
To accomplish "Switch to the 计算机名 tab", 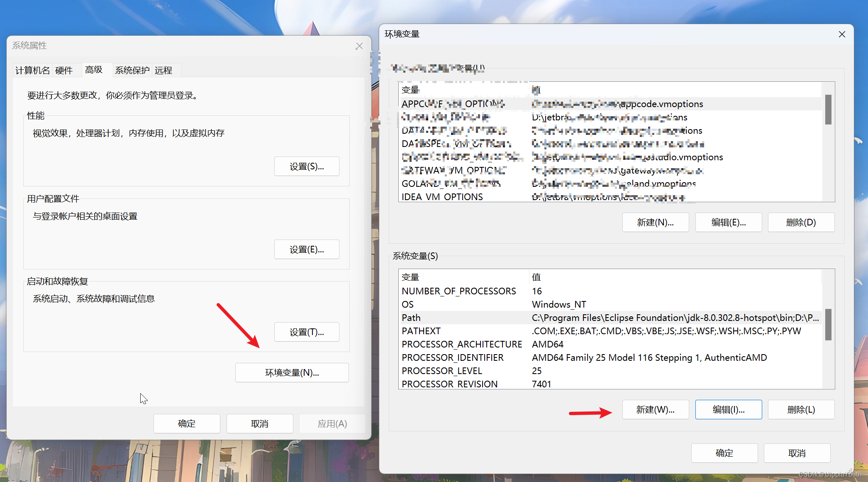I will [x=32, y=71].
